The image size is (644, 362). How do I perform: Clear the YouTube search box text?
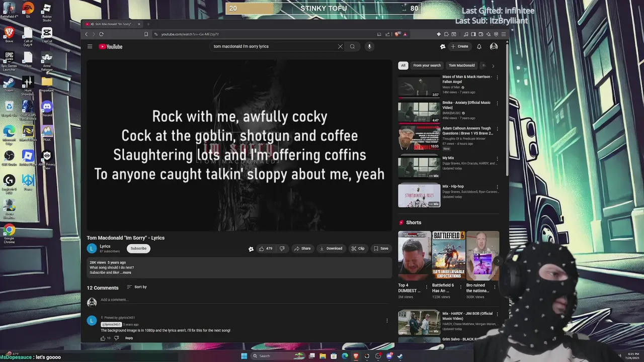(x=340, y=46)
